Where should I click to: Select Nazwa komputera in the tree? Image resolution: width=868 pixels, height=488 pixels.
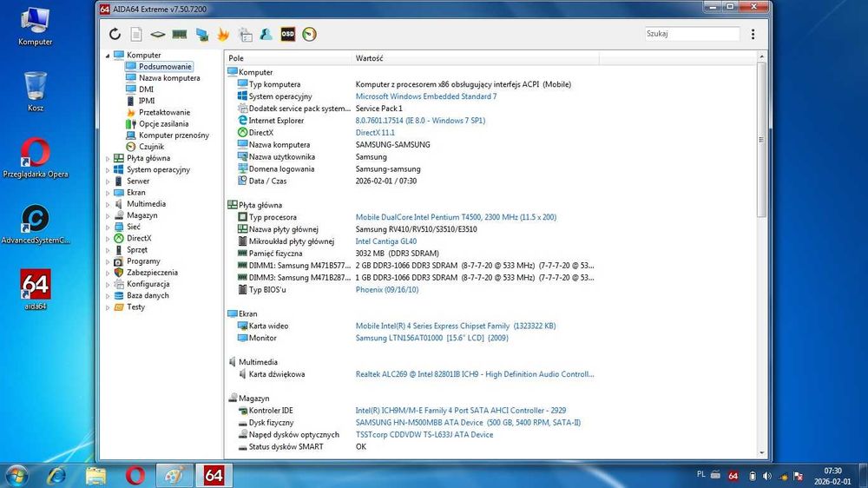[x=169, y=78]
